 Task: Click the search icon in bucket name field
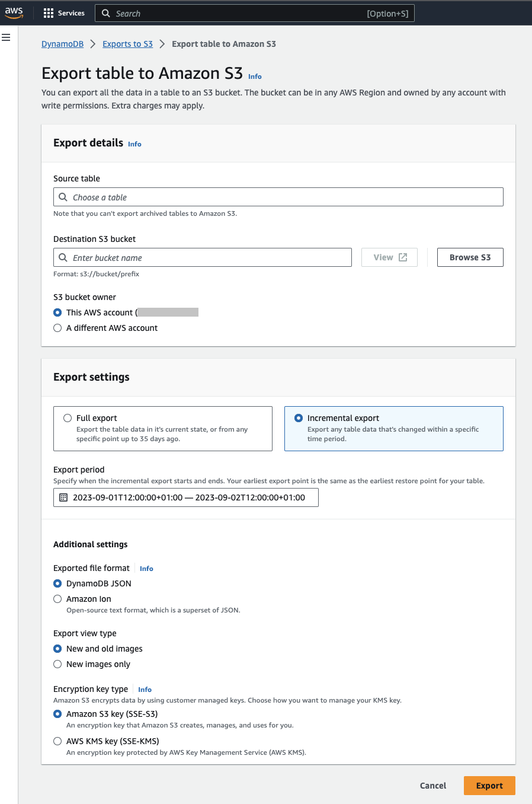point(63,257)
